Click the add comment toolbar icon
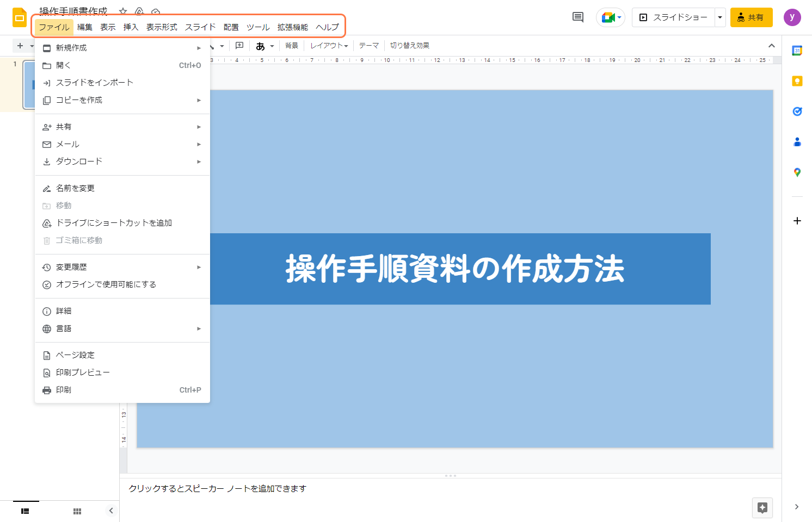The width and height of the screenshot is (812, 522). click(239, 46)
